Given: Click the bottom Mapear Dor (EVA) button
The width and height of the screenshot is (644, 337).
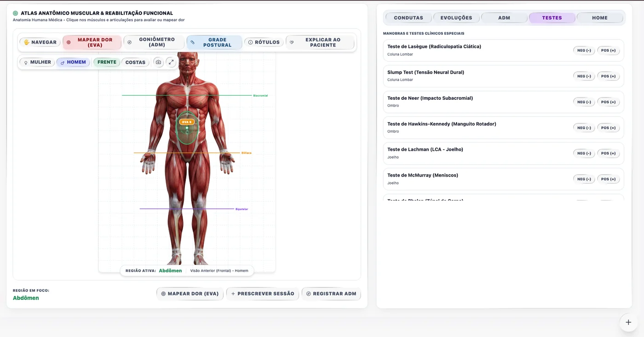Looking at the screenshot, I should 190,294.
